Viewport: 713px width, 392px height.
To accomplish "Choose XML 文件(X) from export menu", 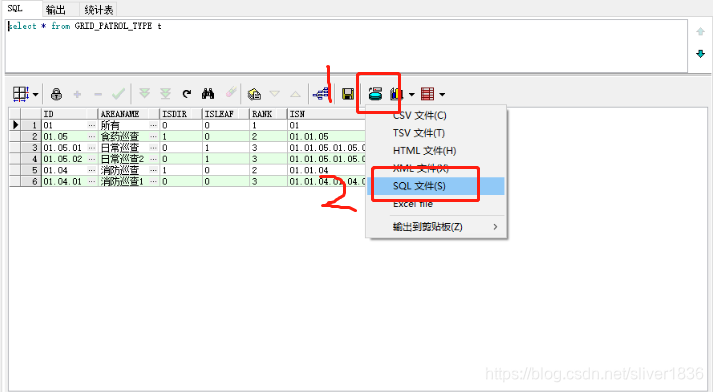I will pyautogui.click(x=437, y=168).
